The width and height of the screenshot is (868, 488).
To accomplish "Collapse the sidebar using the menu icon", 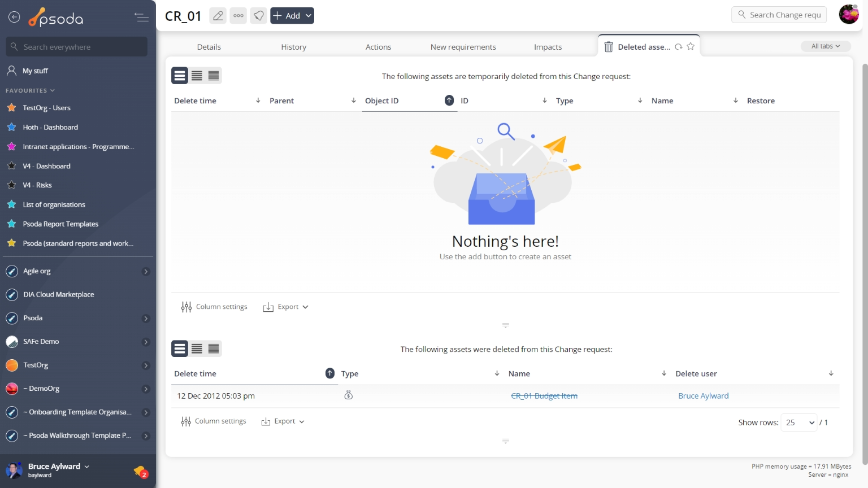I will tap(141, 18).
